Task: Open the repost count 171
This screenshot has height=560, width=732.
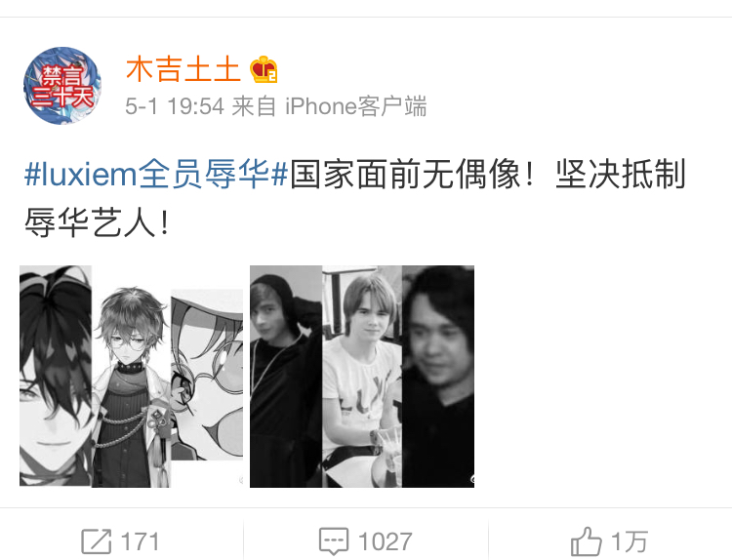Action: [x=140, y=541]
